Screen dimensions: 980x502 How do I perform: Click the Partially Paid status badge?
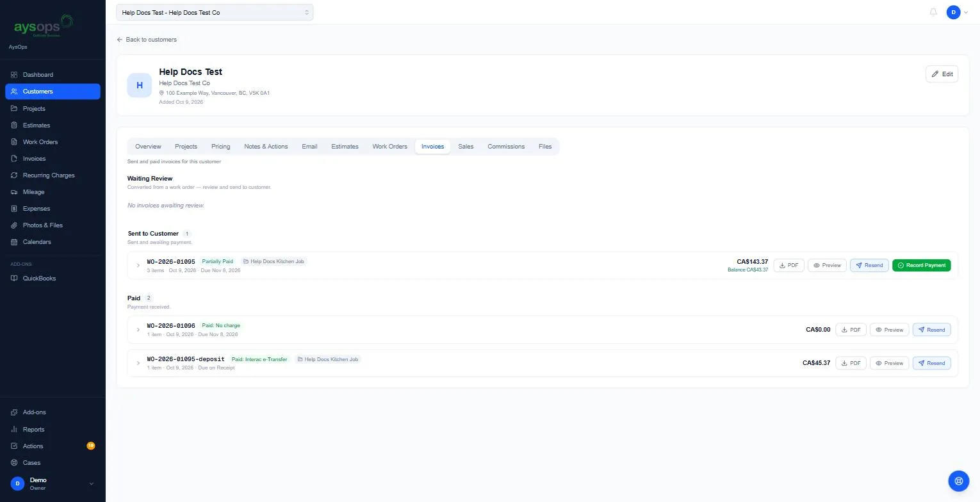(x=218, y=261)
